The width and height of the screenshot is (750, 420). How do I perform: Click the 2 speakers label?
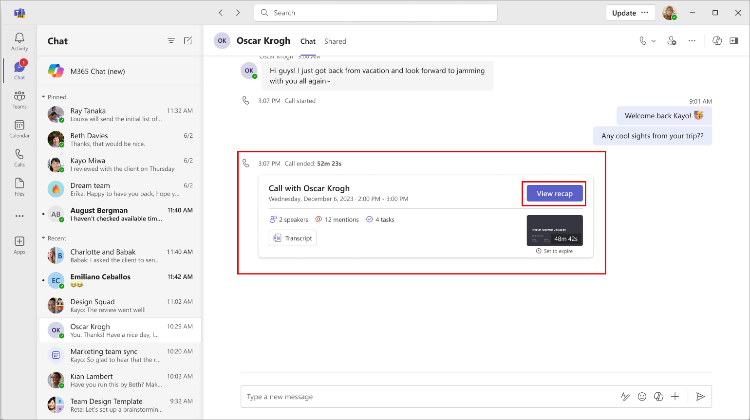[289, 220]
